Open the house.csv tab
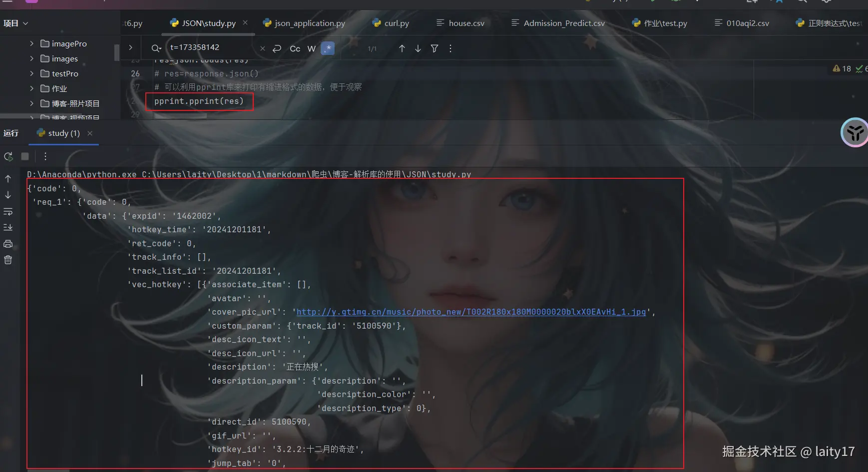The width and height of the screenshot is (868, 472). click(460, 23)
